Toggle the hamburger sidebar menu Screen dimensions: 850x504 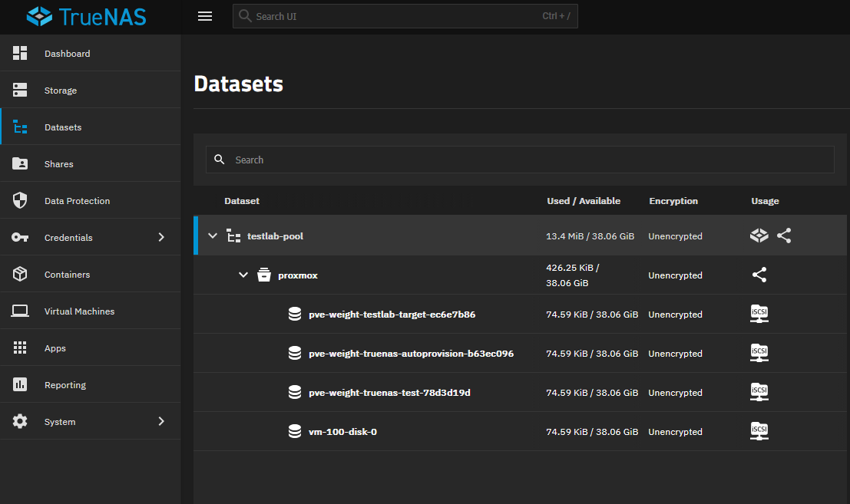tap(205, 16)
